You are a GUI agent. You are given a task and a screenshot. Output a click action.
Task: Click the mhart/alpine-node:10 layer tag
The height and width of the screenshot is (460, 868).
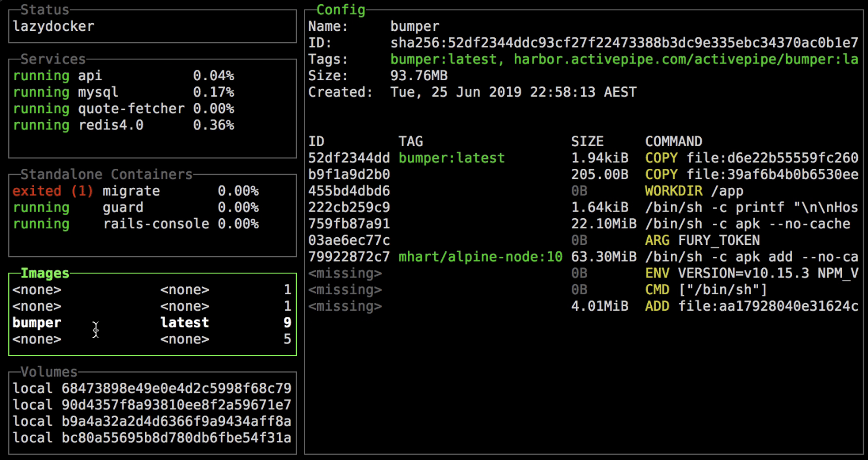tap(480, 257)
